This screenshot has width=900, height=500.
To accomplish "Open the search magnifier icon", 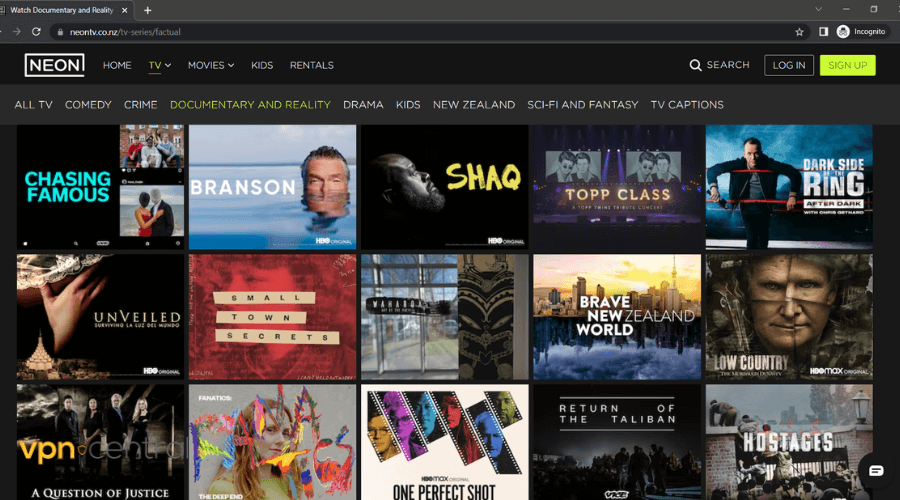I will (x=695, y=65).
